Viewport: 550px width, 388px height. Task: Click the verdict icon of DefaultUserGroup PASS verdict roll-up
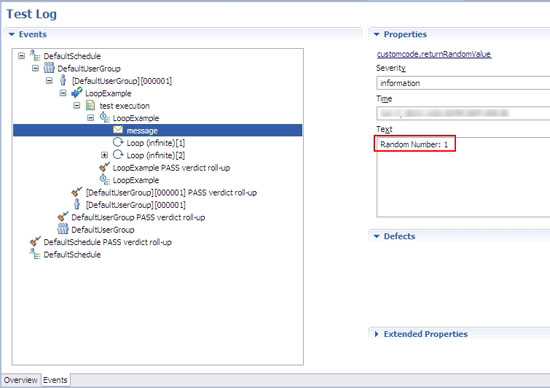click(63, 217)
